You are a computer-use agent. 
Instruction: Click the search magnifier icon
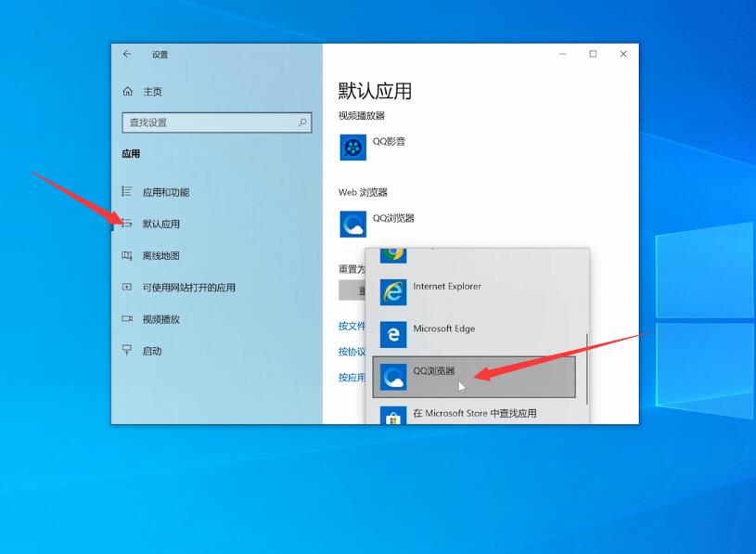pyautogui.click(x=302, y=122)
